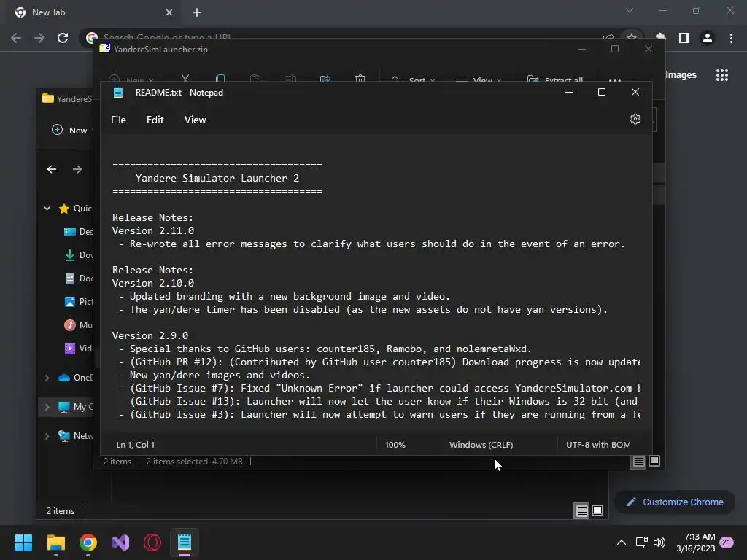The width and height of the screenshot is (747, 560).
Task: Click UTF-8 with BOM encoding status
Action: [598, 445]
